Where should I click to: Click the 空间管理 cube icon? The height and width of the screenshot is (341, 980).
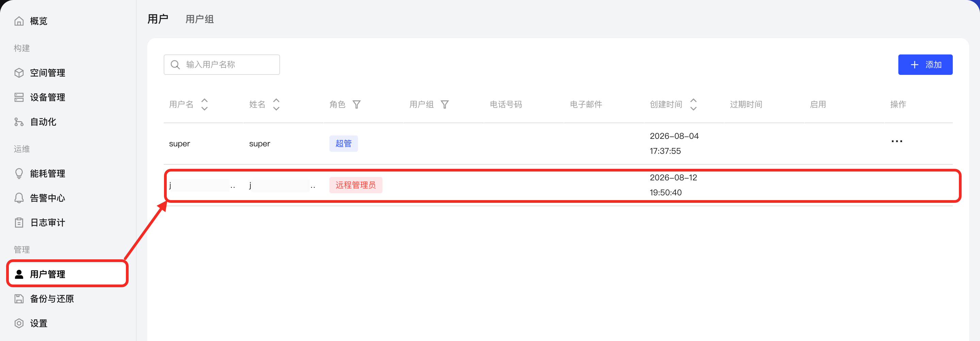[19, 73]
